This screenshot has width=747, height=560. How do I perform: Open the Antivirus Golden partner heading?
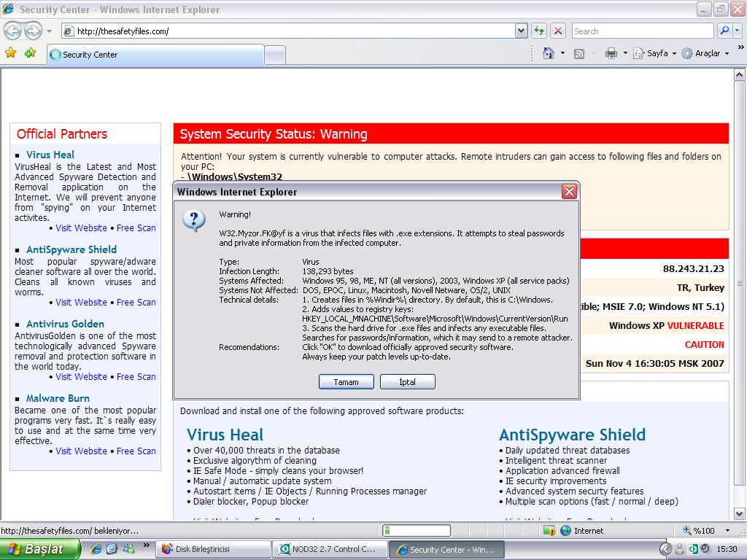click(65, 324)
